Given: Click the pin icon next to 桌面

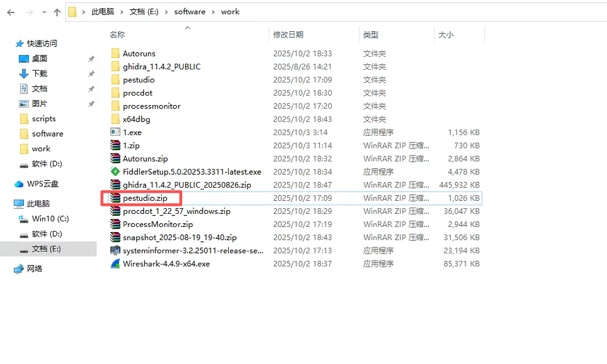Looking at the screenshot, I should tap(91, 59).
